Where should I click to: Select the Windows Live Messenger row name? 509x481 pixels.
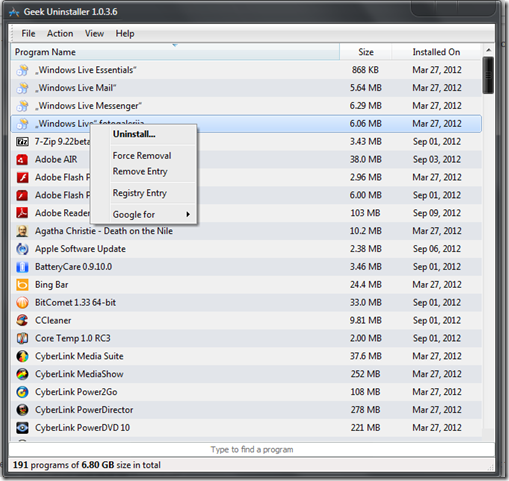pos(88,106)
